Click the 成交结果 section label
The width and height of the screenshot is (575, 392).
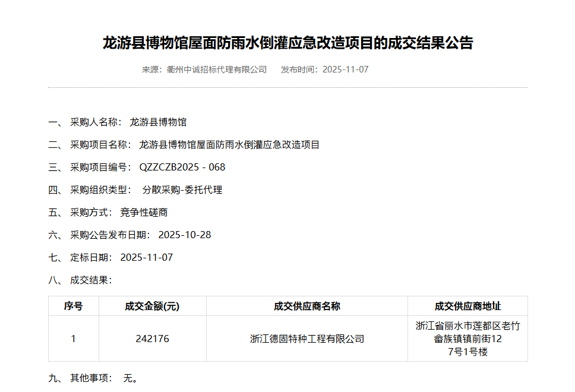click(91, 280)
